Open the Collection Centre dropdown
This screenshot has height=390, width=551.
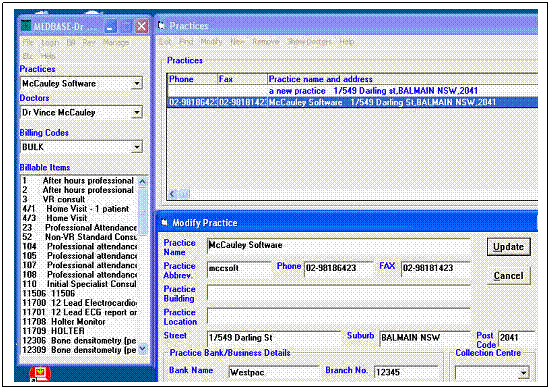pyautogui.click(x=523, y=372)
